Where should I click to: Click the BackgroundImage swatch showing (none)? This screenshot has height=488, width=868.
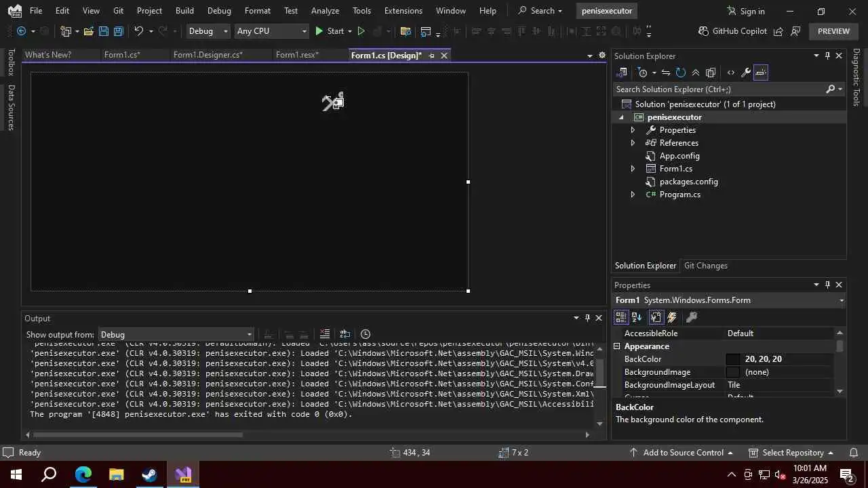click(732, 372)
